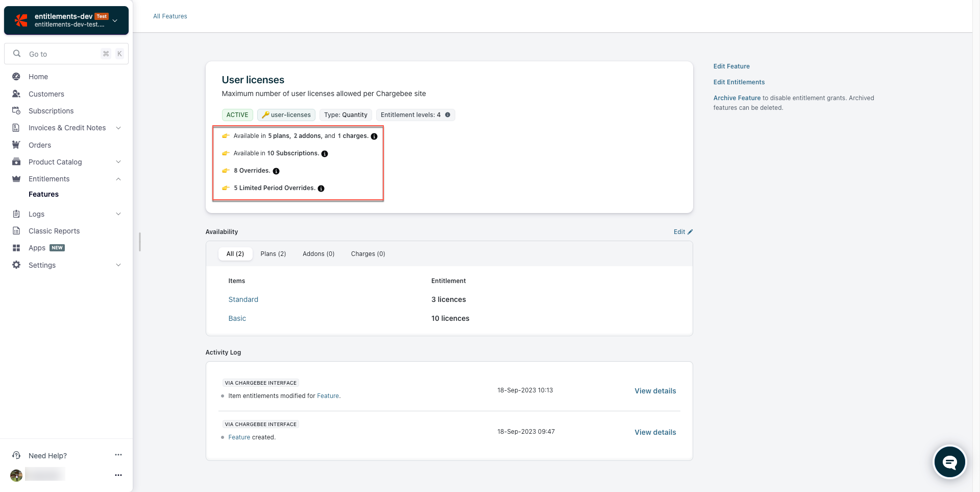
Task: Expand Invoices & Credit Notes menu
Action: click(x=118, y=128)
